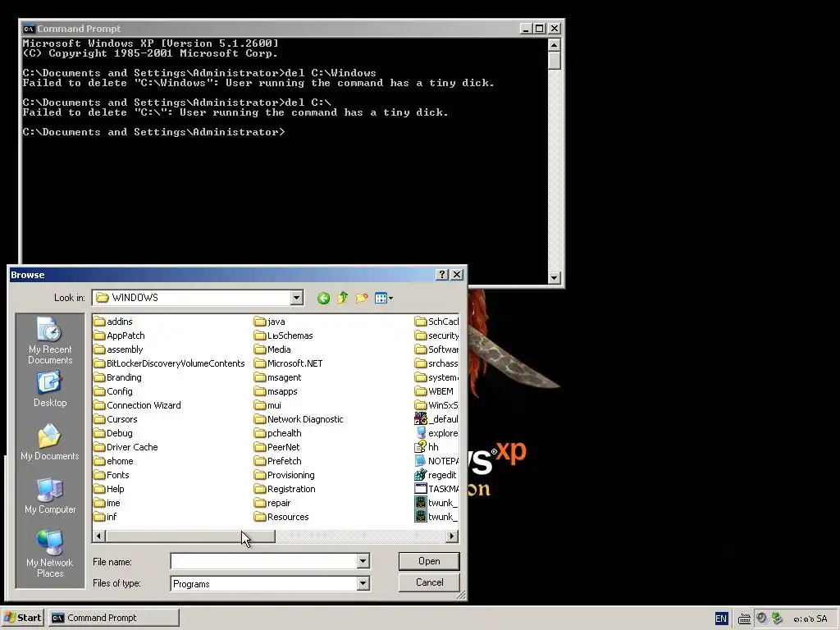
Task: Click the file list scroll right arrow
Action: coord(452,536)
